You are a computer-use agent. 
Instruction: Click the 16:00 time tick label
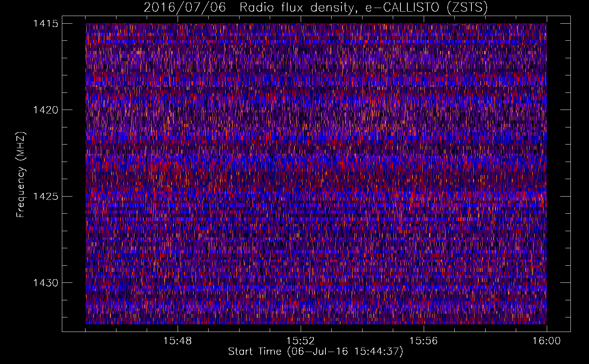(546, 341)
